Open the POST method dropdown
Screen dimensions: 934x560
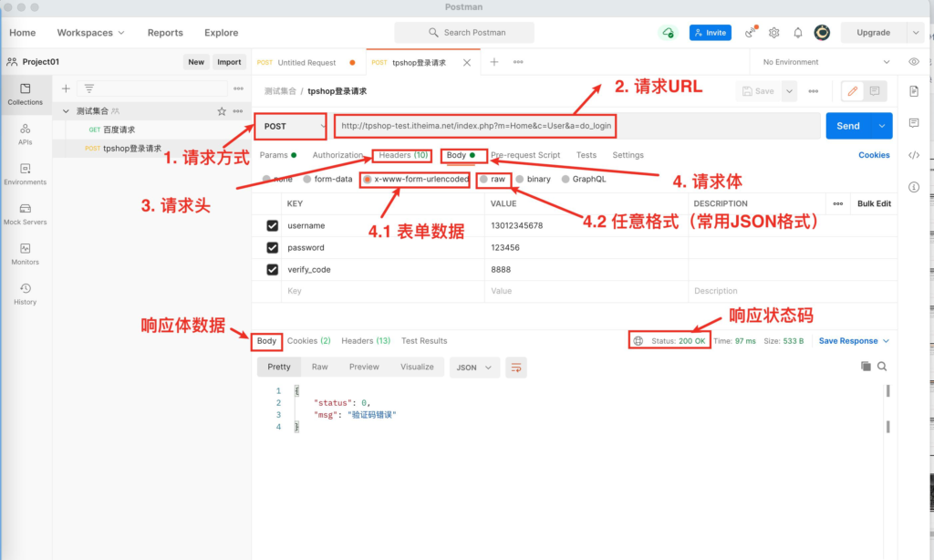coord(290,126)
